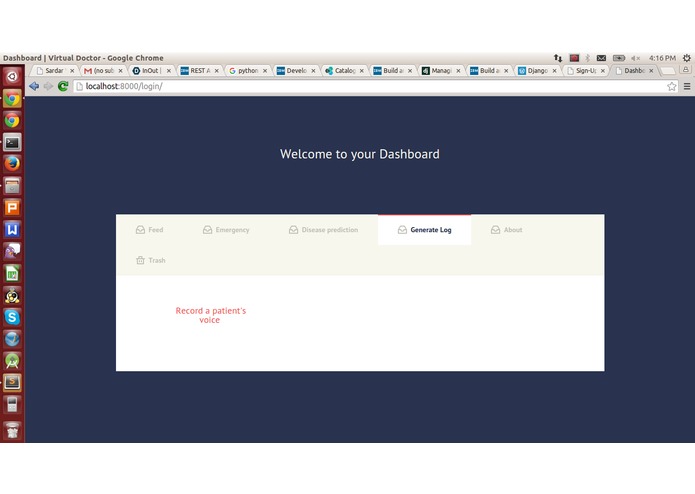Open the network indicator in the top panel
This screenshot has height=494, width=695.
click(558, 58)
